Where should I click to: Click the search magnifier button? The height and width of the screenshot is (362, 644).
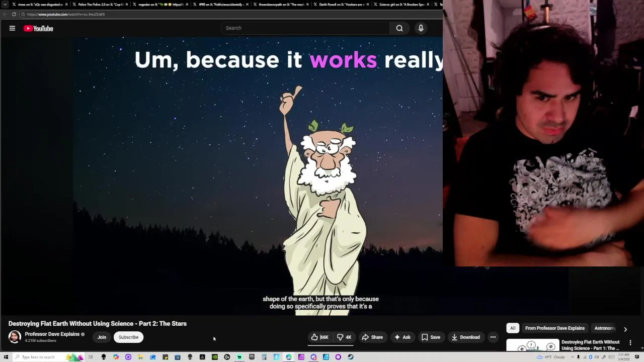[399, 28]
